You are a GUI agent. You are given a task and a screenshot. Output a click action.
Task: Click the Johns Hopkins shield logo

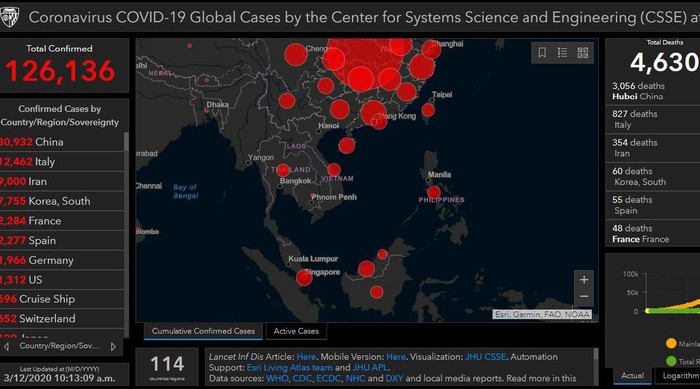tap(9, 16)
